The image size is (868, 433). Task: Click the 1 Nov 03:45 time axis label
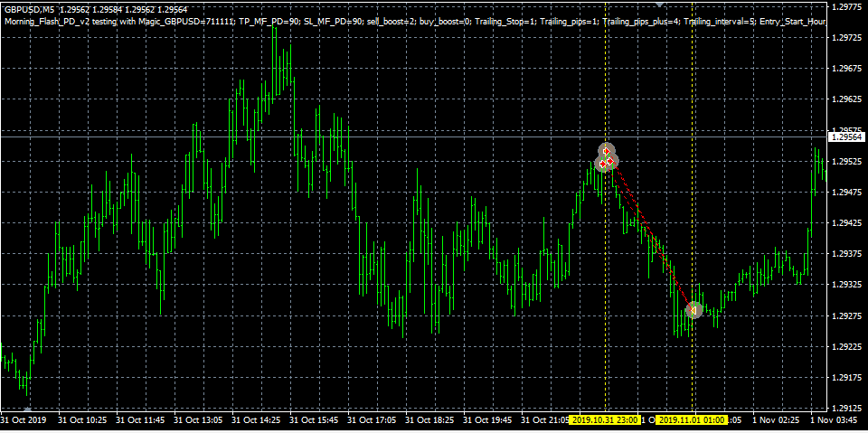(x=833, y=420)
